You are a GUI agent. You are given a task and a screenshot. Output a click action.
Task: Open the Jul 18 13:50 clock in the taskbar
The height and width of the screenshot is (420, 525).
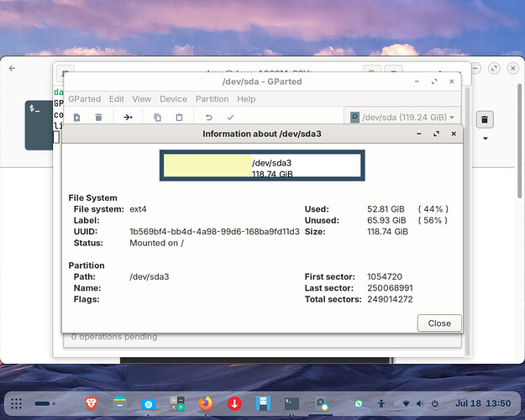483,403
